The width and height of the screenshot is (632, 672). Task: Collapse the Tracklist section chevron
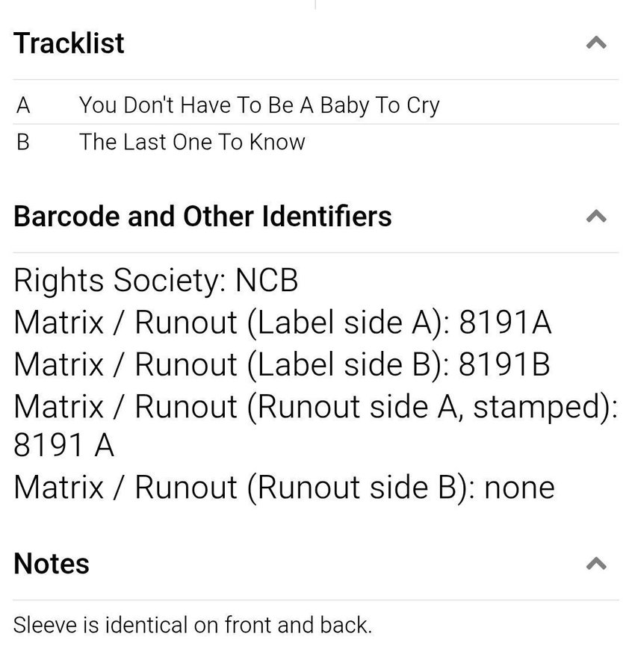pyautogui.click(x=595, y=44)
